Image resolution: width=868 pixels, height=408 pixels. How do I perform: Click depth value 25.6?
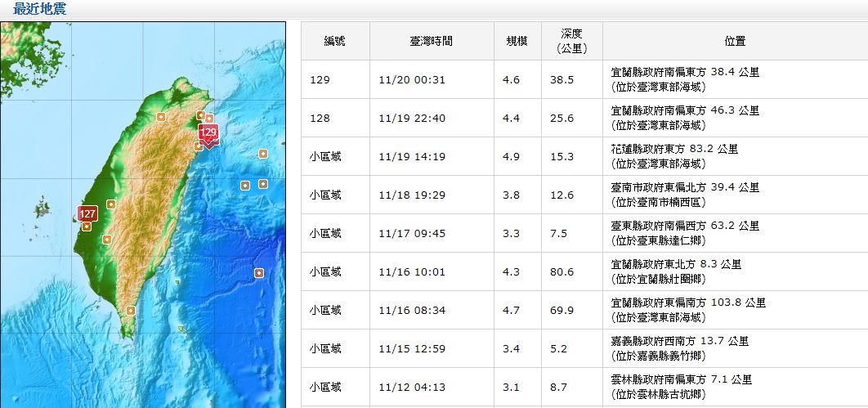[562, 119]
